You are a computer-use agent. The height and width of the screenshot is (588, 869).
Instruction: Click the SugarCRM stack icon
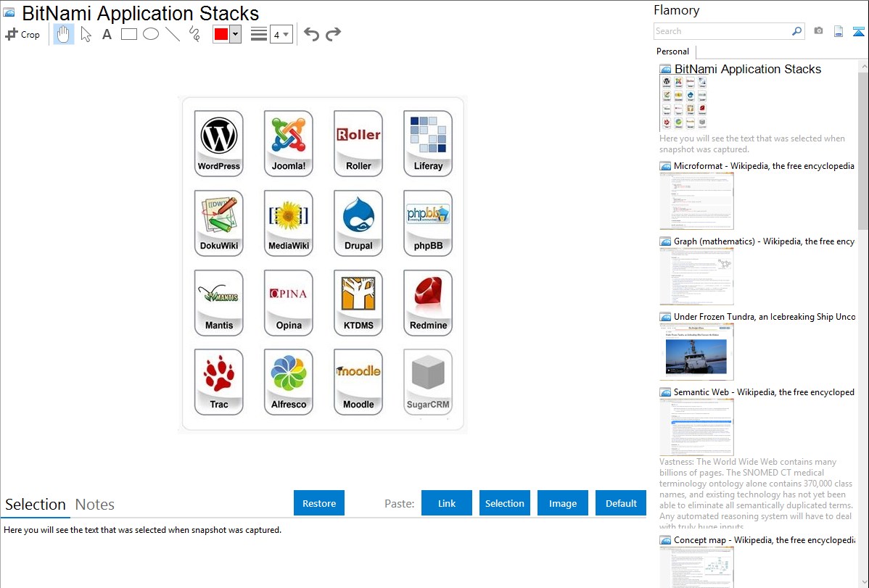428,382
